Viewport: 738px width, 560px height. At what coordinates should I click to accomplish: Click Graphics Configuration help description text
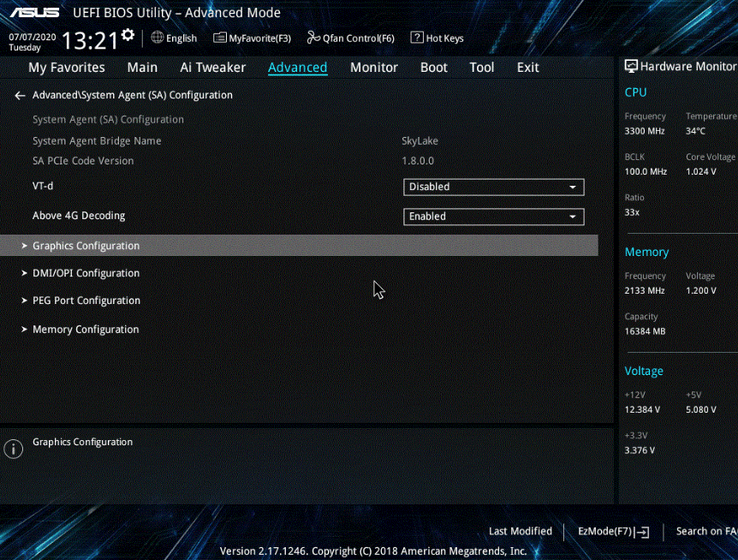coord(82,442)
